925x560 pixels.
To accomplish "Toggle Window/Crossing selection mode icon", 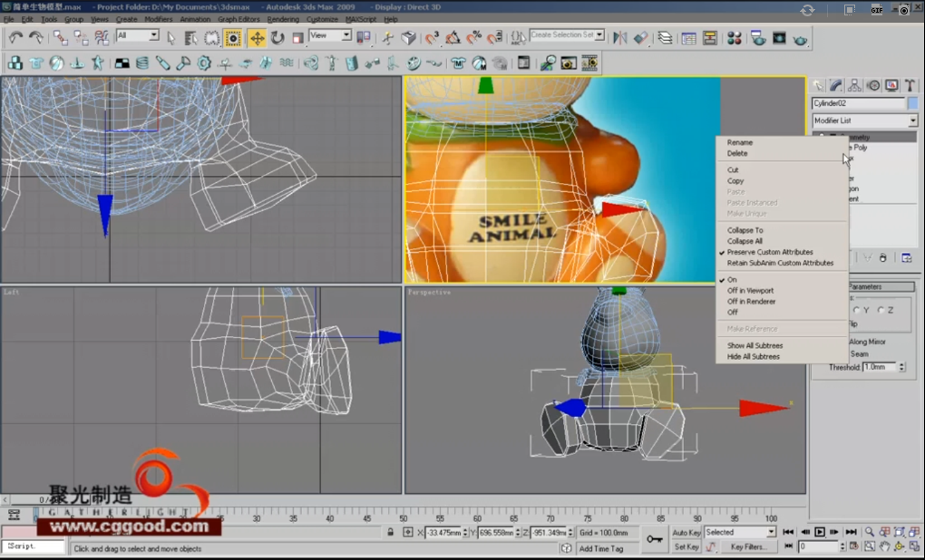I will (233, 38).
